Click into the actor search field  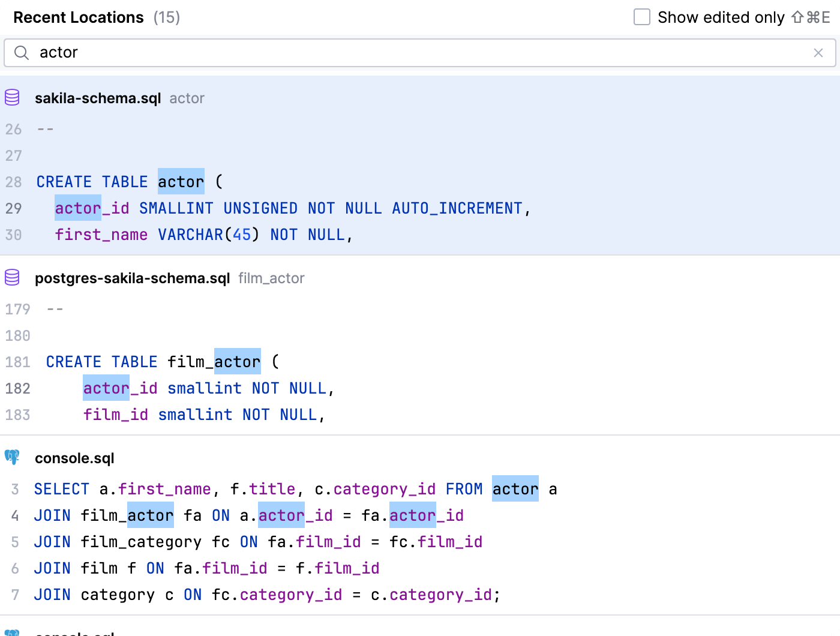click(x=420, y=53)
